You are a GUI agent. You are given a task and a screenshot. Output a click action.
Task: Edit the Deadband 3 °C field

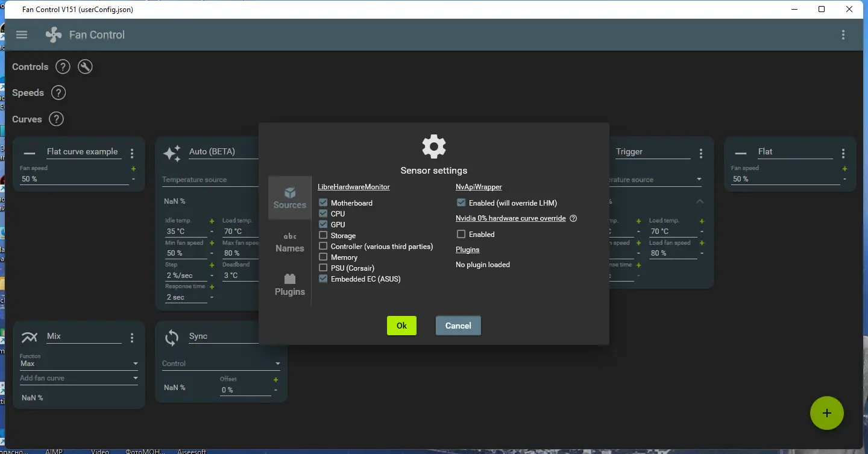241,276
